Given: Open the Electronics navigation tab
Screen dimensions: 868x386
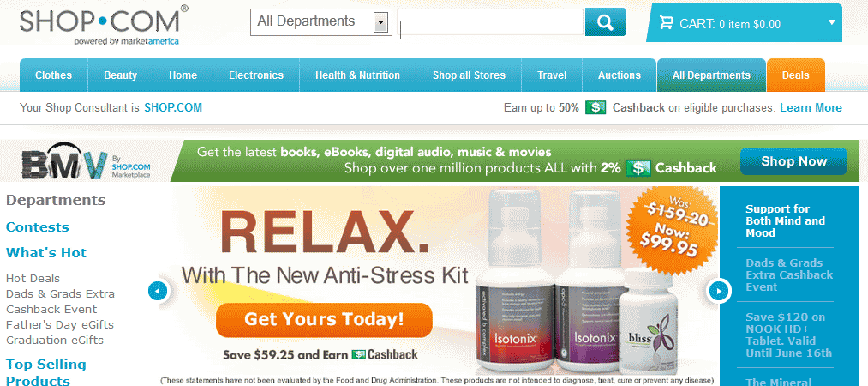Looking at the screenshot, I should tap(255, 75).
